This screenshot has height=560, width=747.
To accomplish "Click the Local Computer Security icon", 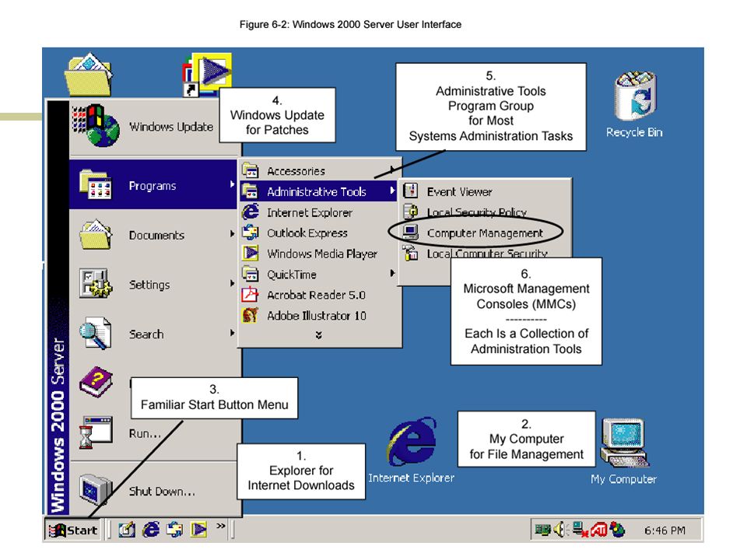I will [410, 253].
